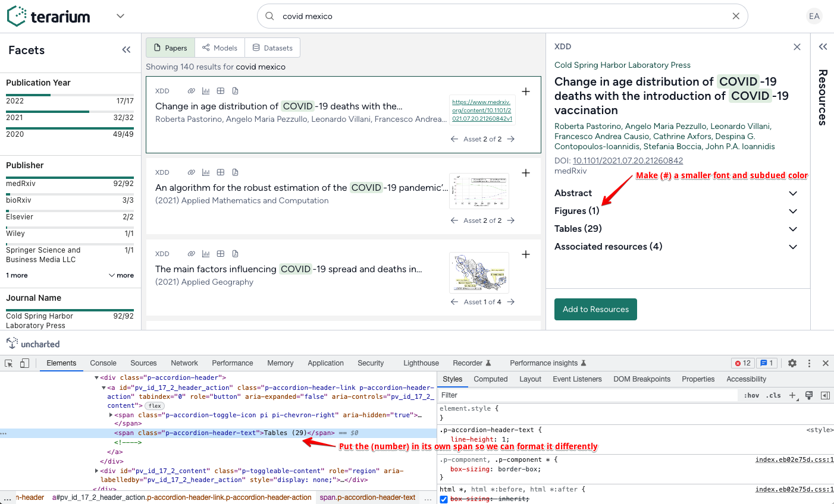Open DevTools settings gear
The image size is (834, 504).
(792, 363)
